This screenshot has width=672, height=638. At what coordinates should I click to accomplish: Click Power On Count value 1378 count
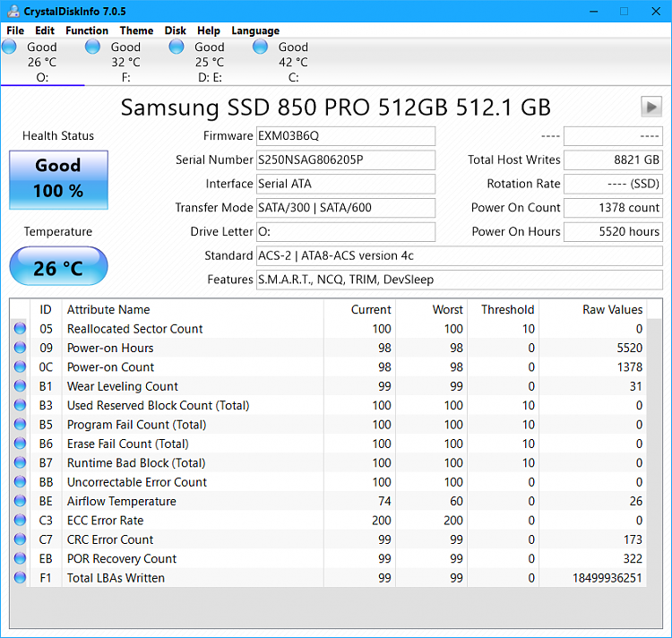click(613, 208)
